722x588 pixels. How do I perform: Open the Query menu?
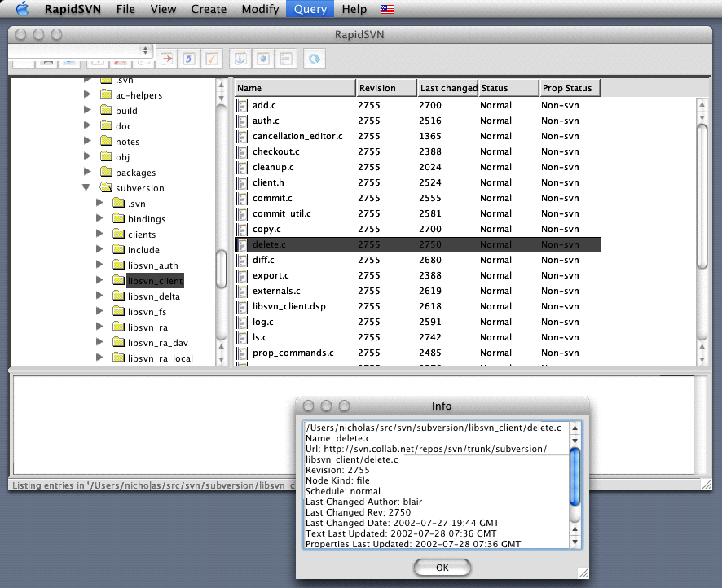click(x=310, y=9)
